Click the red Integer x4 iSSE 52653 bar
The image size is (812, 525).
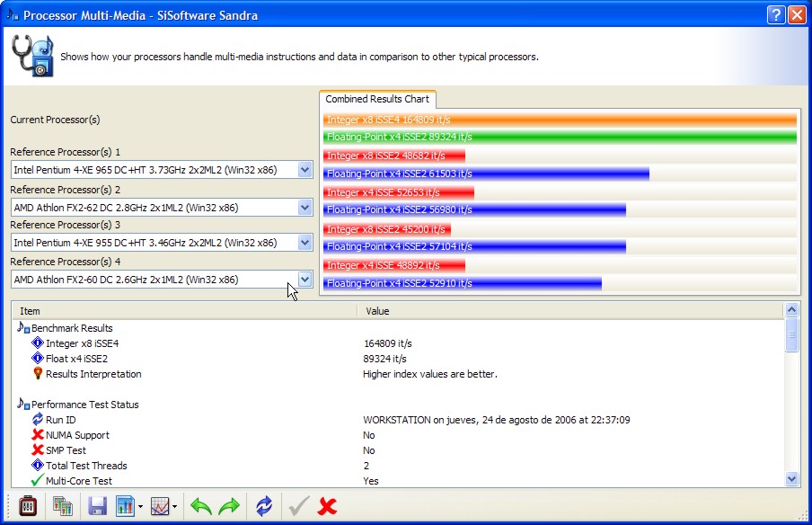(399, 192)
